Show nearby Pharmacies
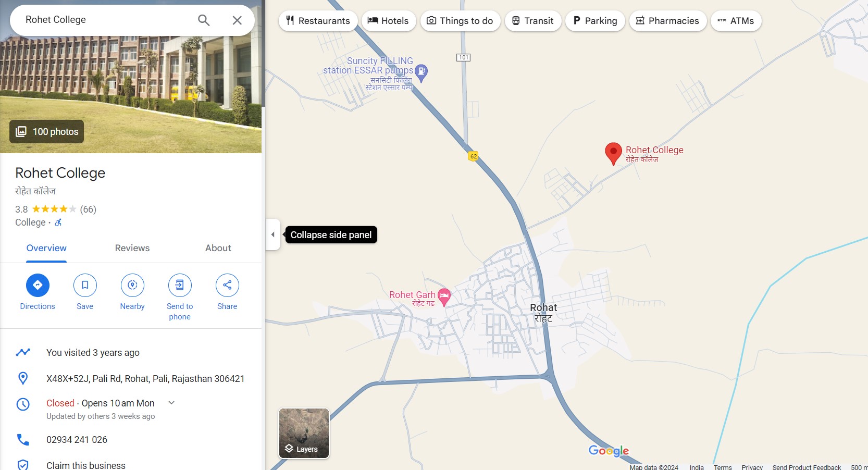868x470 pixels. click(x=667, y=21)
